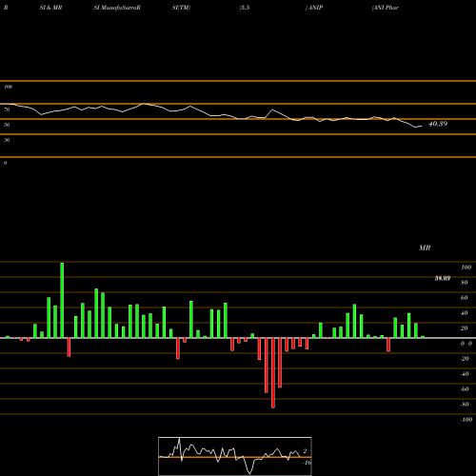Click the '-16' value in mini chart
The height and width of the screenshot is (476, 476).
[307, 463]
